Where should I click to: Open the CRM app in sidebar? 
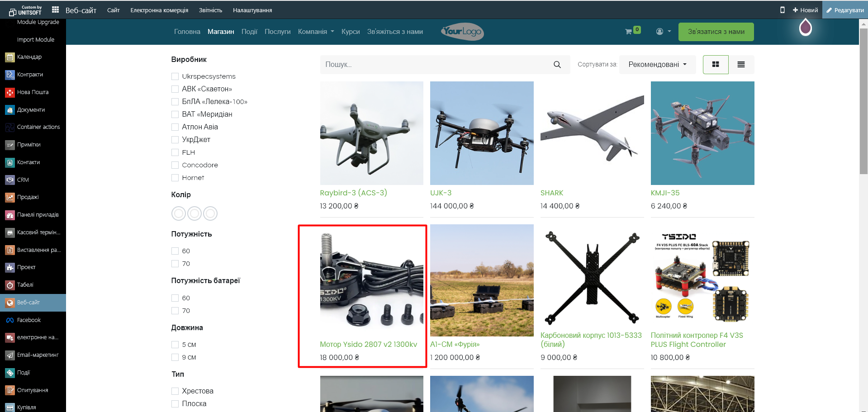click(x=23, y=180)
